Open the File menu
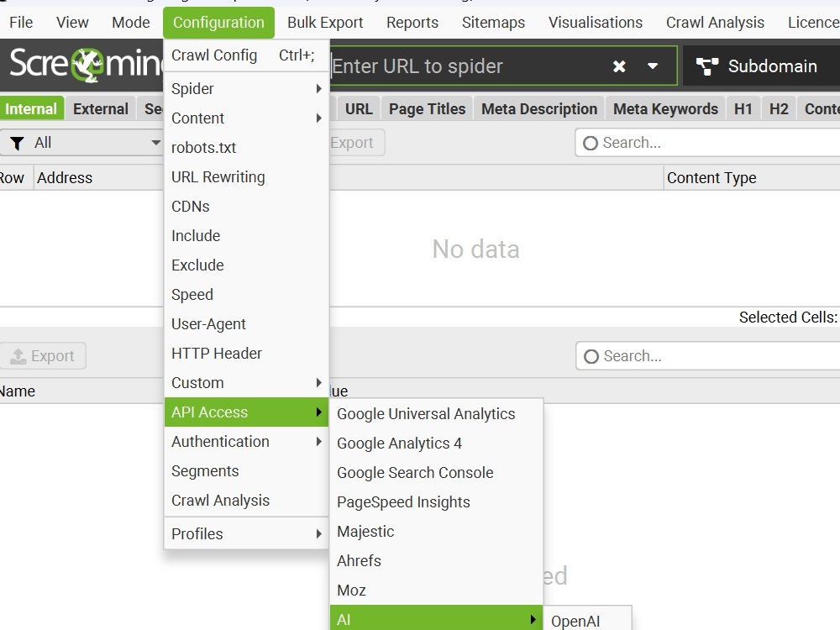 (x=21, y=23)
